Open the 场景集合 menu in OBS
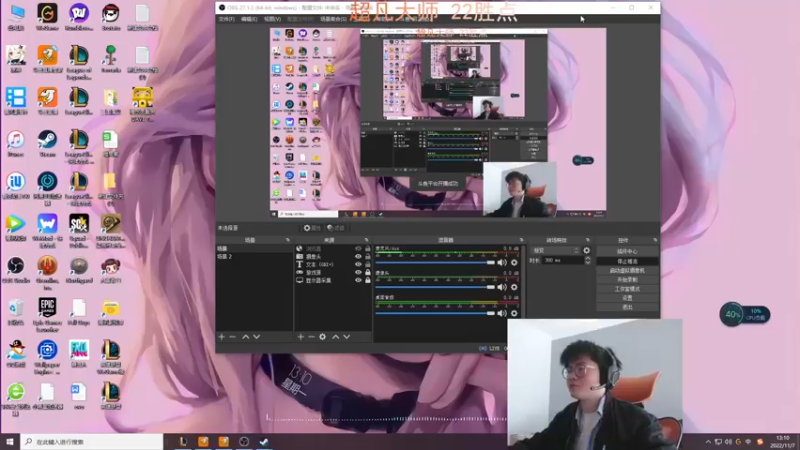This screenshot has height=450, width=800. coord(333,19)
